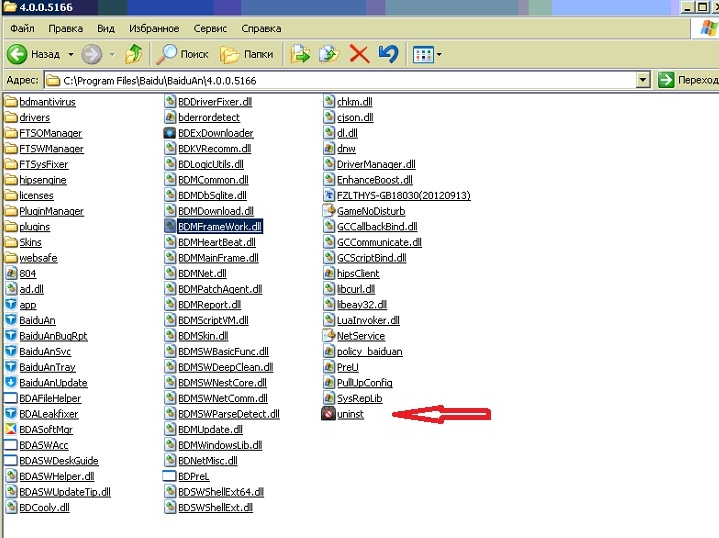This screenshot has width=719, height=538.
Task: Select the BDASWDeskGuide file name
Action: tap(59, 460)
